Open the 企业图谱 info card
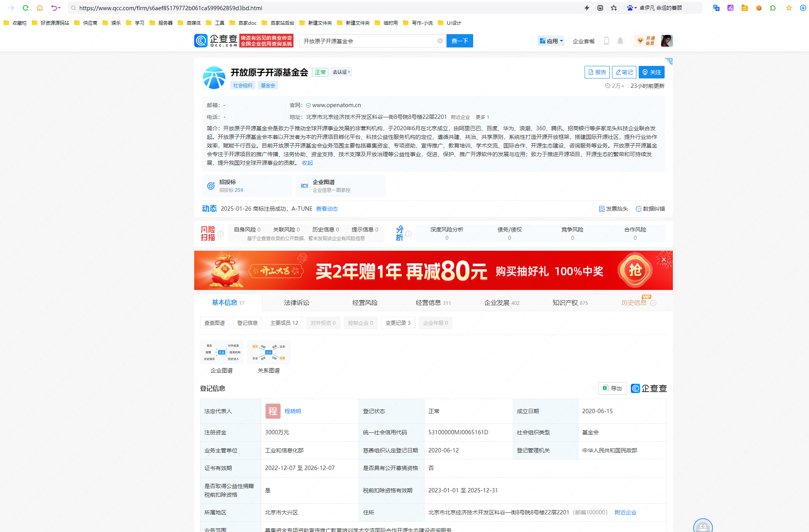809x532 pixels. tap(341, 186)
